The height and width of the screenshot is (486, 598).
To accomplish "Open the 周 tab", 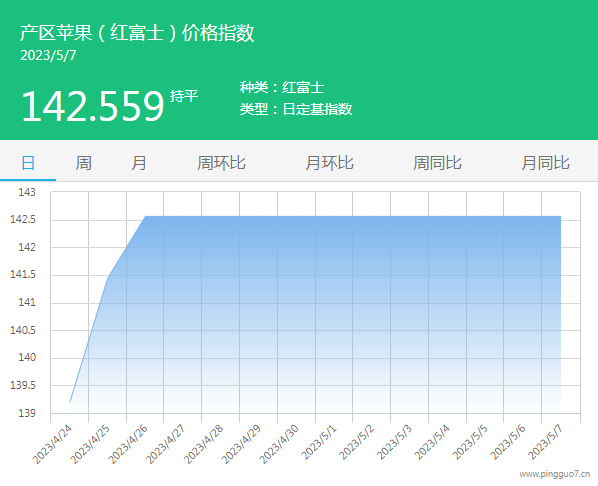I will point(83,163).
